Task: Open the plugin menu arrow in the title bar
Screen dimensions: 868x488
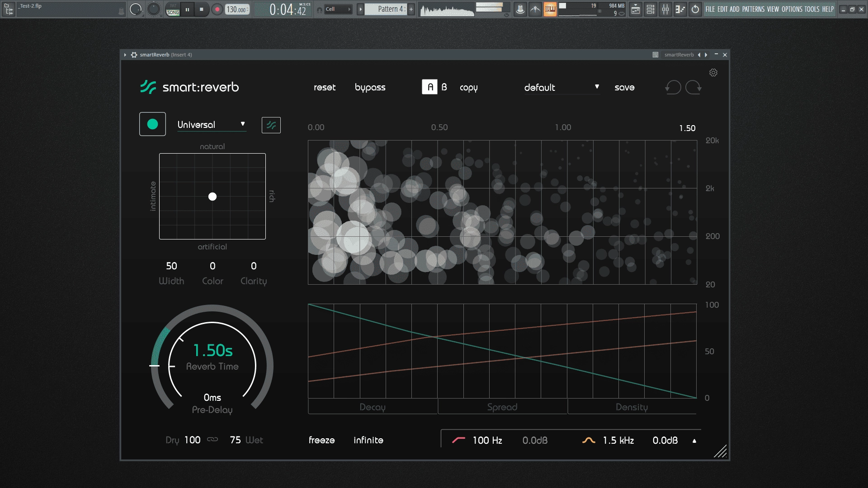Action: click(125, 55)
